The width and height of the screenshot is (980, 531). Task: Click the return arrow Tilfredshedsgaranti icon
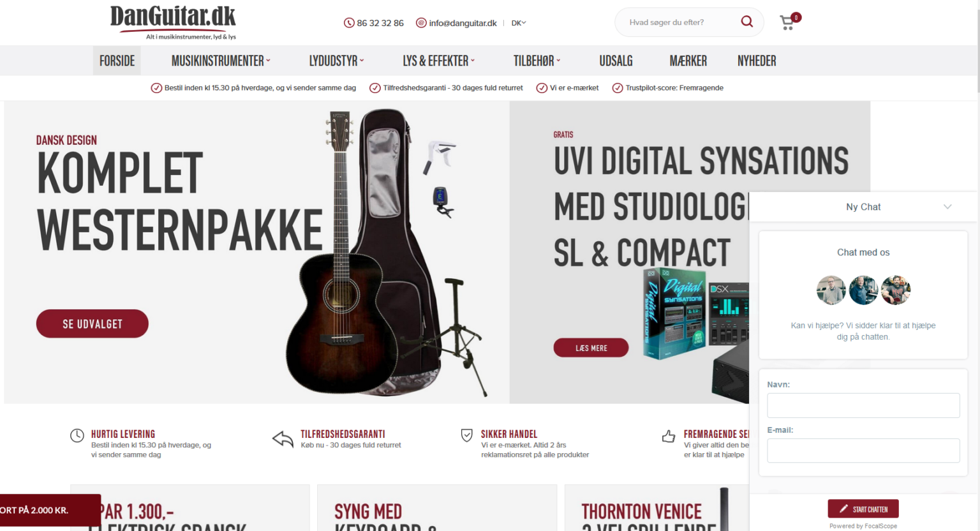283,438
